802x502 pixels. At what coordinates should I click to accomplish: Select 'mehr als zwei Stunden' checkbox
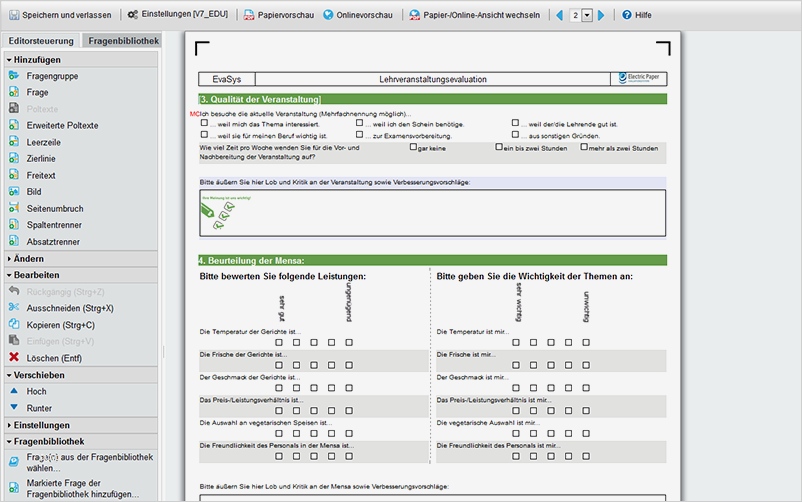click(x=584, y=147)
